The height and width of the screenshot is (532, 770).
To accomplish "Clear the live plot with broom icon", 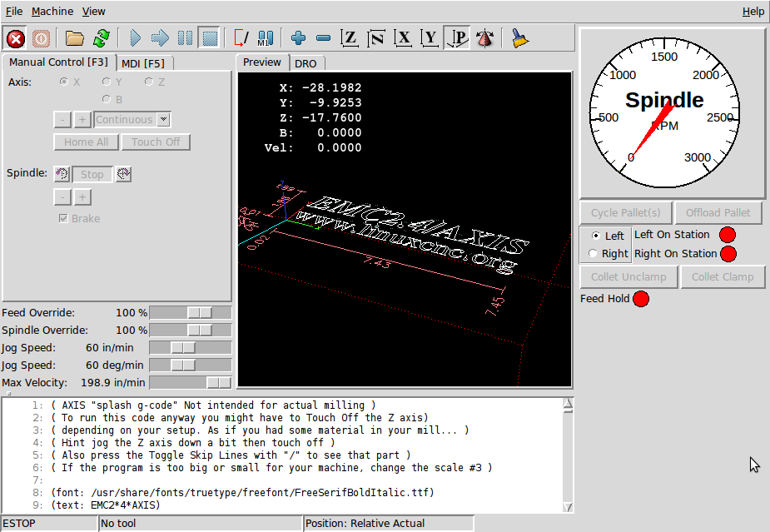I will point(520,38).
